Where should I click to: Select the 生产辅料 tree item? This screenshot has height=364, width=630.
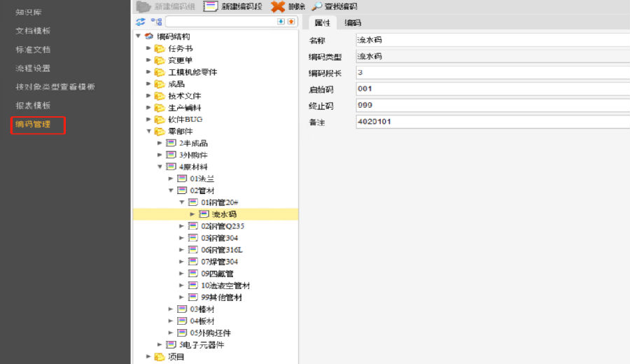[184, 107]
